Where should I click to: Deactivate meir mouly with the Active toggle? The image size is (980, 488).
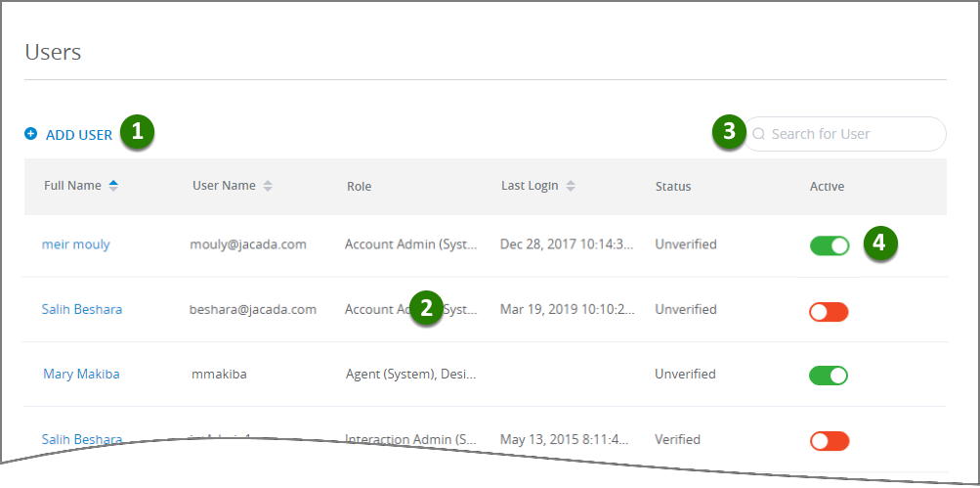point(830,245)
